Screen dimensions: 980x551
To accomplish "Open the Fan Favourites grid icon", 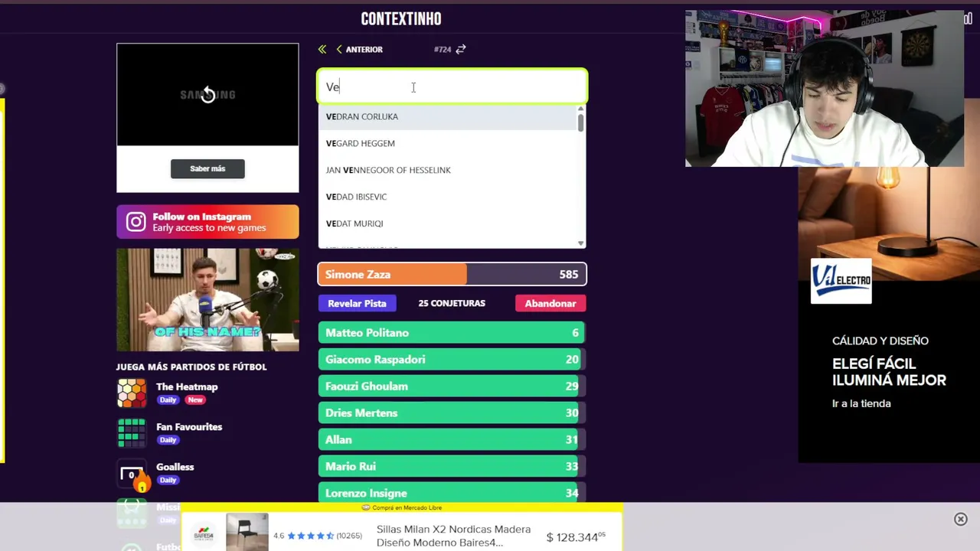I will click(x=132, y=433).
